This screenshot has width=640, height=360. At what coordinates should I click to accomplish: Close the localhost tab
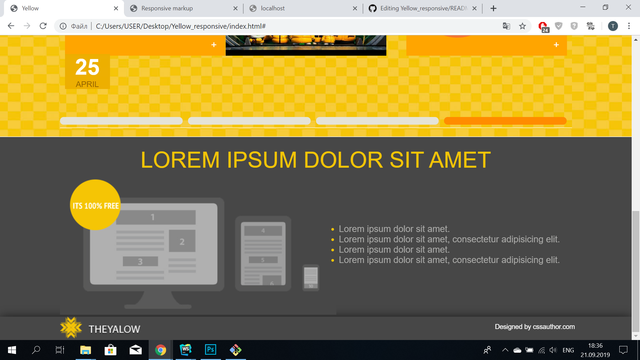coord(355,8)
